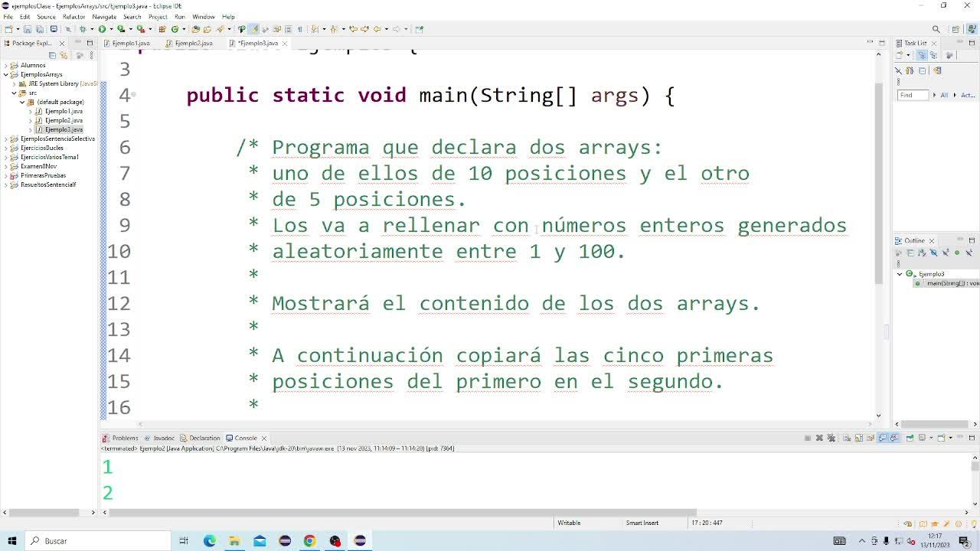980x551 pixels.
Task: Expand the PrimerasPruebas project
Action: pos(6,175)
